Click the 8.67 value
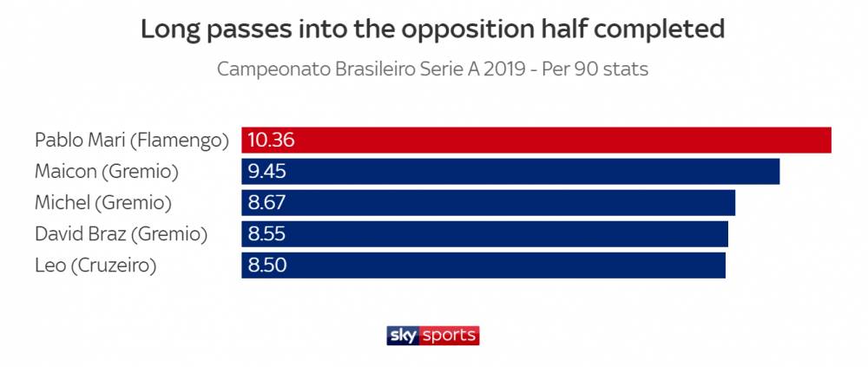Viewport: 868px width, 367px height. [x=266, y=202]
